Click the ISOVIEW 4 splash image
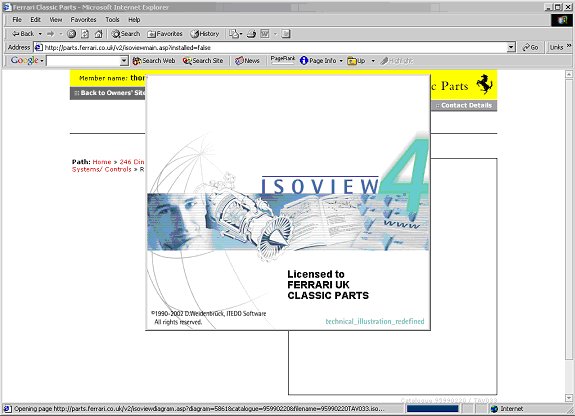 (x=288, y=202)
